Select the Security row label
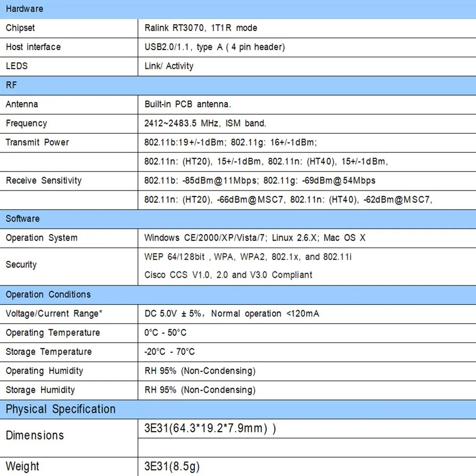 pos(21,265)
